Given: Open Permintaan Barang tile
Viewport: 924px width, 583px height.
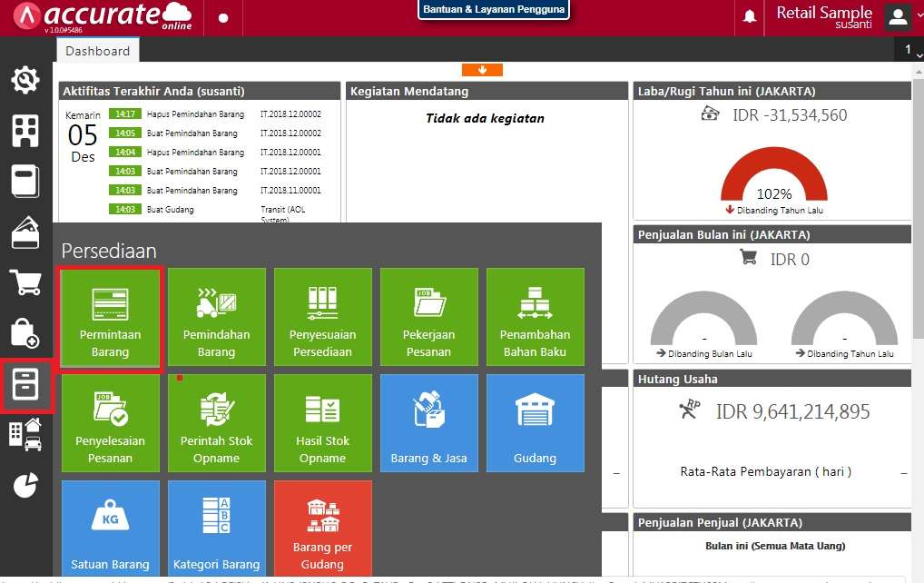Looking at the screenshot, I should 110,317.
